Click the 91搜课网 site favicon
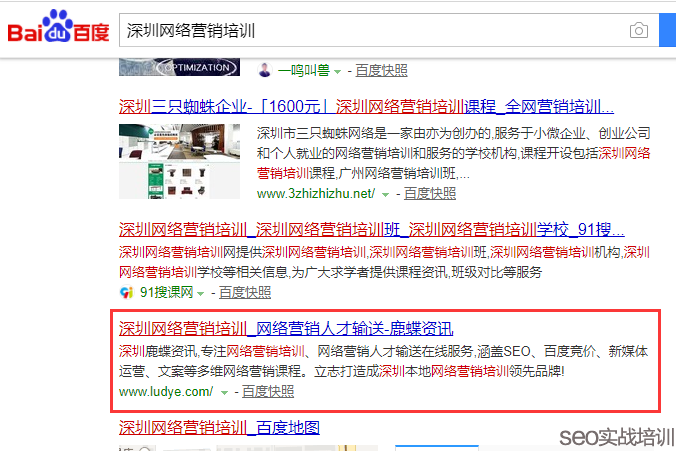This screenshot has height=451, width=676. [127, 292]
